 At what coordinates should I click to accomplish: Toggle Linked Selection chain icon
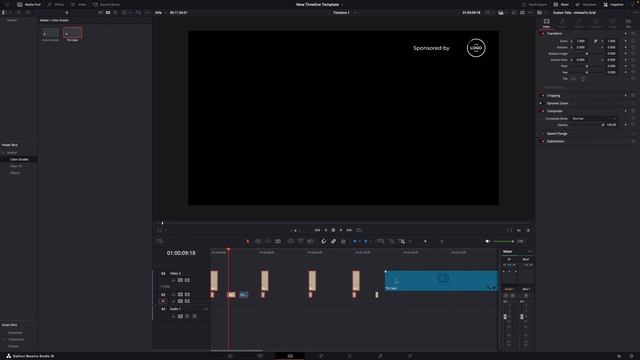(333, 241)
